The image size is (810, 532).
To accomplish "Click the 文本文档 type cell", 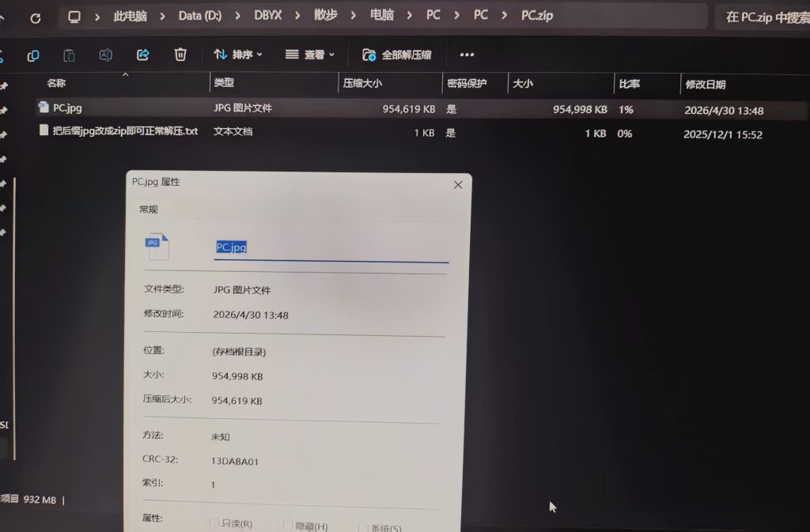I will point(233,131).
